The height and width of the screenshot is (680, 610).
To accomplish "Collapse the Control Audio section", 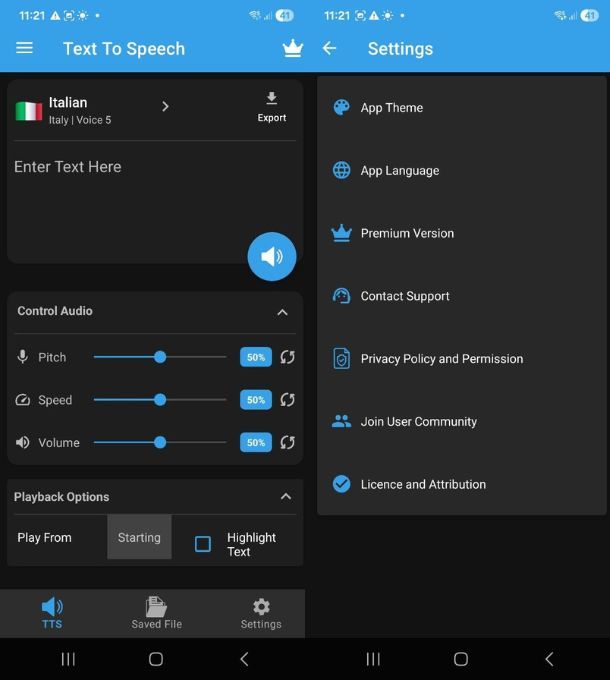I will (x=282, y=312).
